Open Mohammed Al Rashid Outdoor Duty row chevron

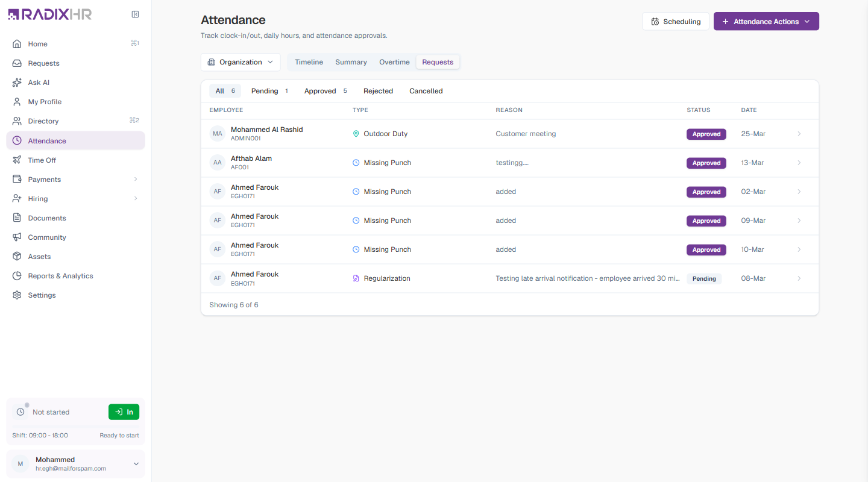799,134
